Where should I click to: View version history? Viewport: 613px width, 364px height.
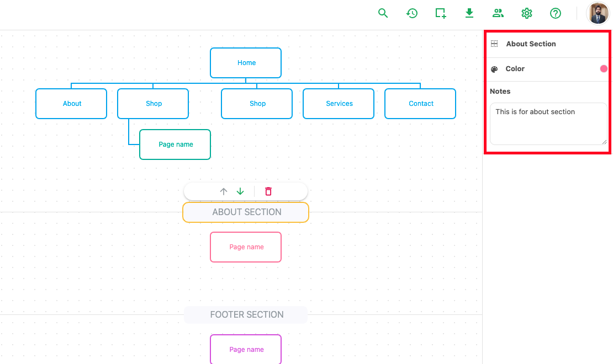pos(411,13)
